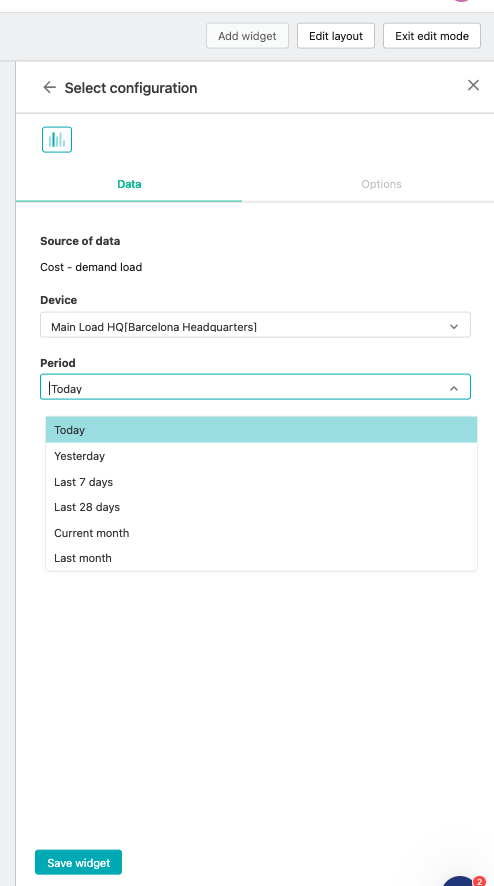Go back using the left arrow icon
The image size is (494, 886).
[50, 88]
